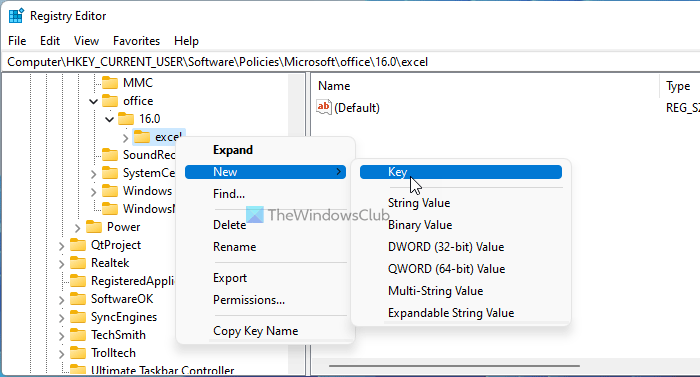
Task: Expand the SyncEngines key arrow
Action: 61,318
